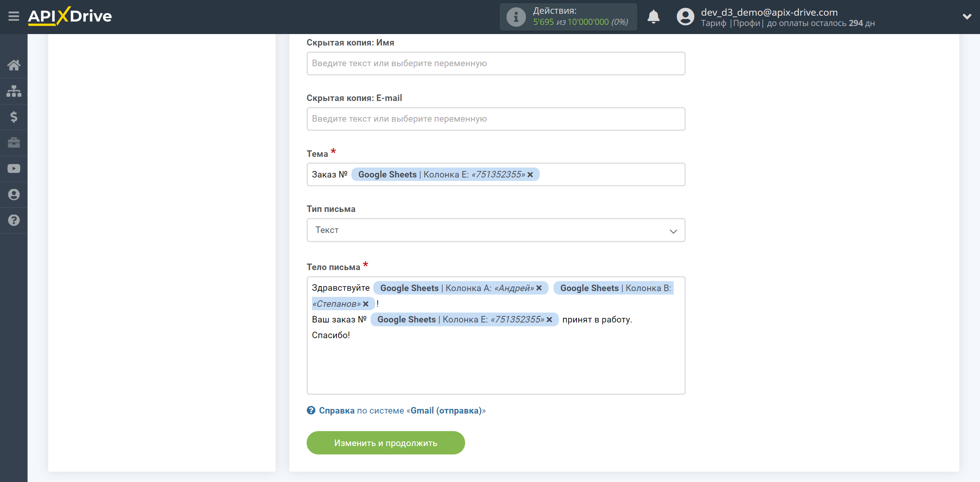
Task: Open the YouTube video tutorials icon
Action: [x=14, y=169]
